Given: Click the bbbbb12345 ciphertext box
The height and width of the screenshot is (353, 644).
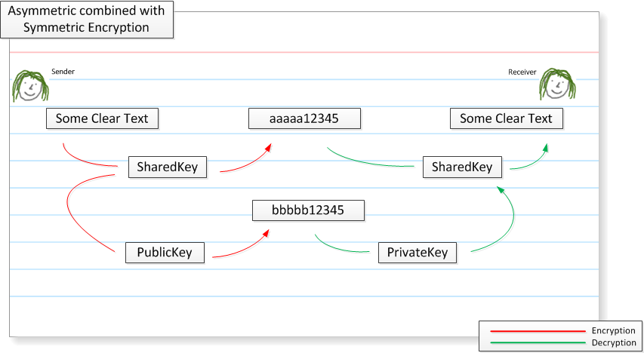Looking at the screenshot, I should pyautogui.click(x=308, y=210).
